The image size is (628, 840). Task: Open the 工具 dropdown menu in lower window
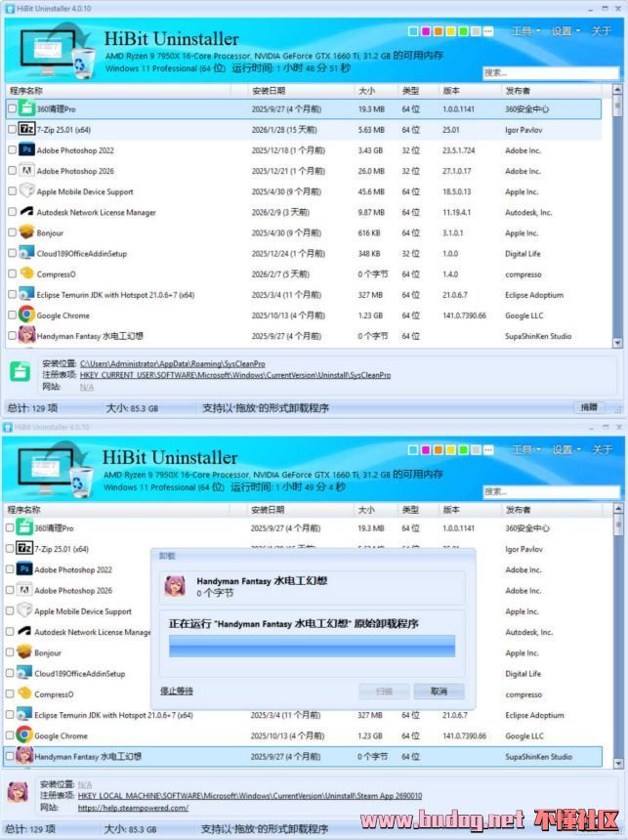(x=526, y=449)
